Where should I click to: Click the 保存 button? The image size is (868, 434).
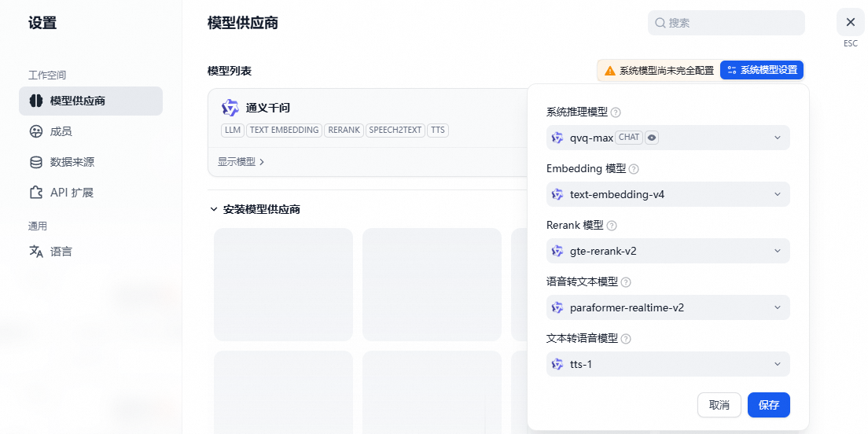769,405
